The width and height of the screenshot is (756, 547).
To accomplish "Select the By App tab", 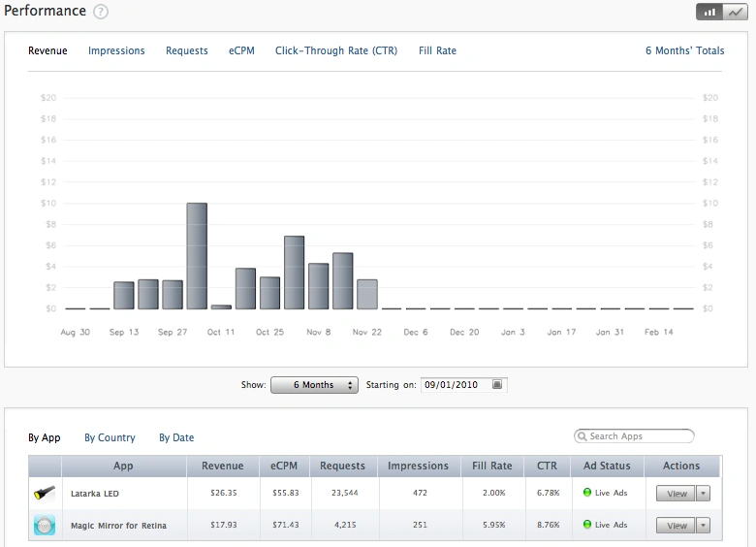I will (x=45, y=437).
